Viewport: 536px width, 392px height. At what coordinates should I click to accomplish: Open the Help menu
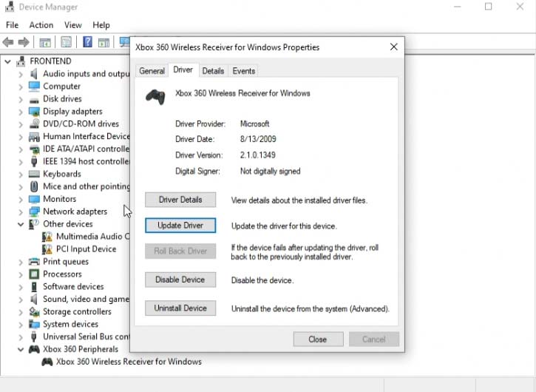click(x=101, y=25)
